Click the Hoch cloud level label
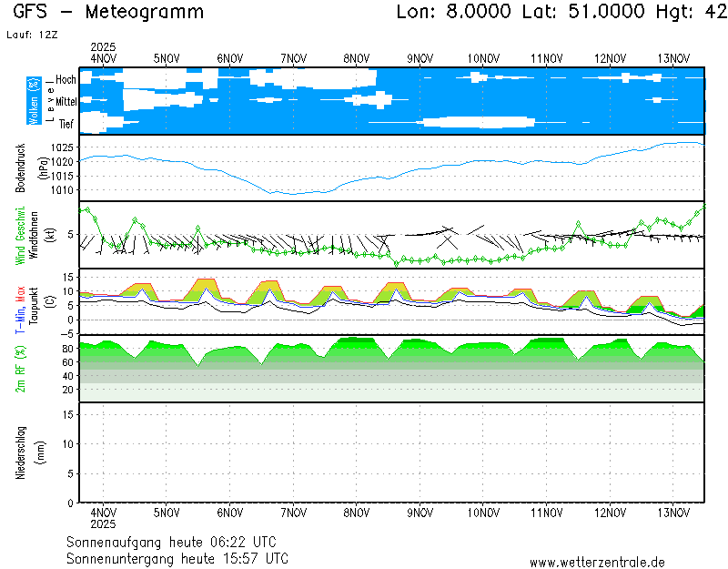This screenshot has width=728, height=569. click(x=66, y=80)
